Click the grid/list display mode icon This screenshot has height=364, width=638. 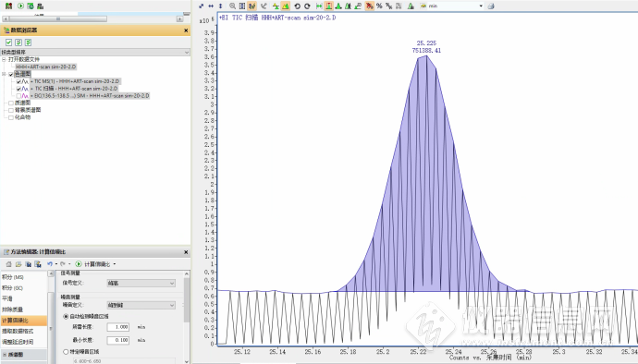(242, 6)
